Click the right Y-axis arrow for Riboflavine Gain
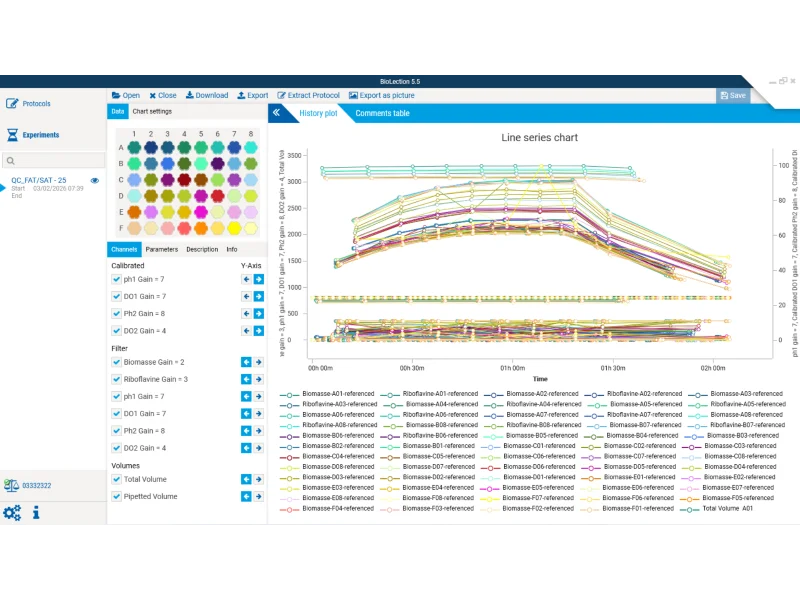800x600 pixels. (259, 379)
